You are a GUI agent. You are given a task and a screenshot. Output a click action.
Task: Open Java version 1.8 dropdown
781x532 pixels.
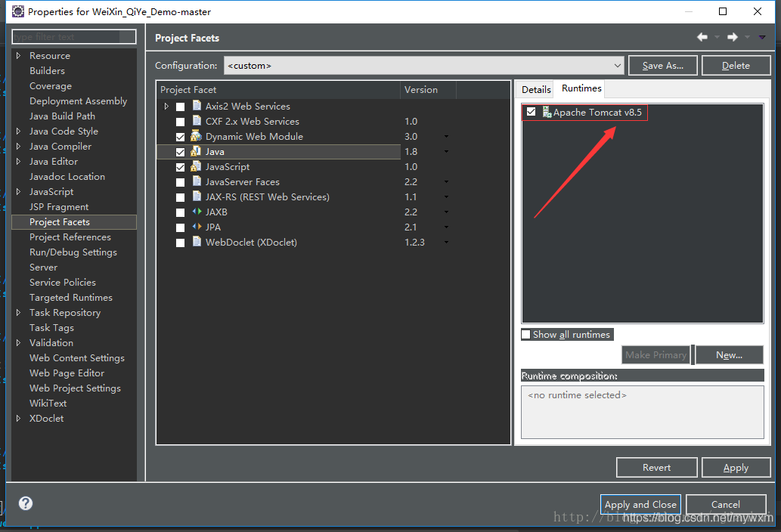click(446, 151)
